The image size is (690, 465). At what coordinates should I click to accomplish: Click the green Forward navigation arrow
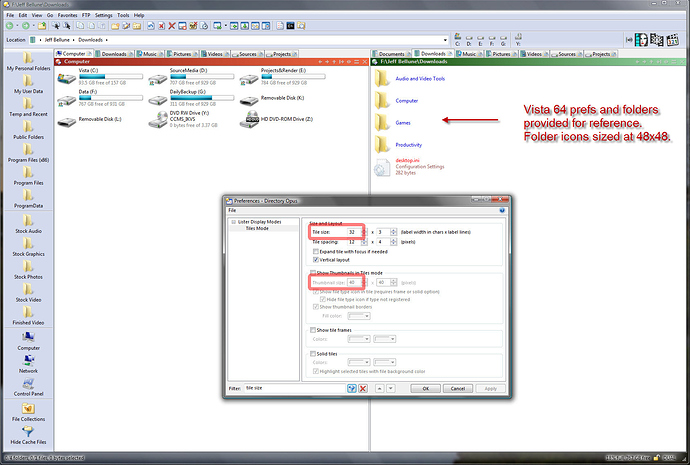point(26,26)
